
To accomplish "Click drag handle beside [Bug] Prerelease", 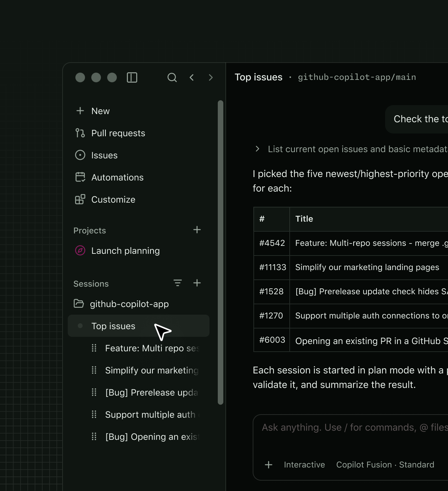I will 94,392.
